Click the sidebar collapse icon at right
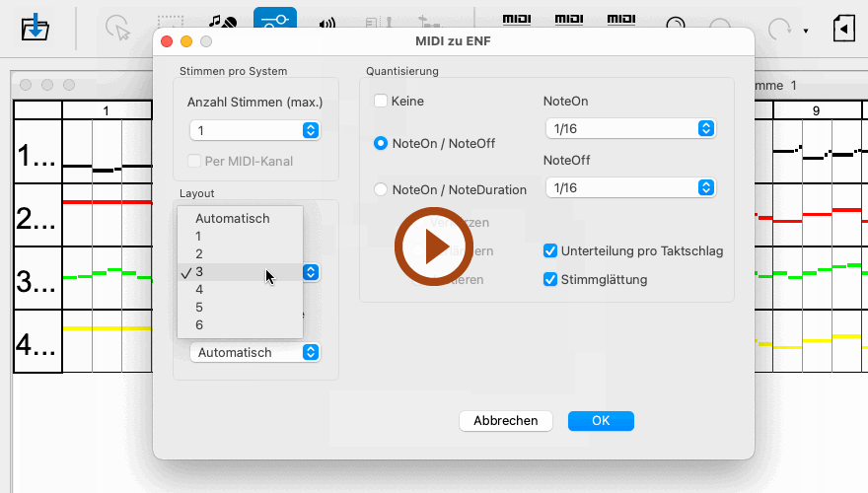The image size is (868, 493). pos(843,28)
